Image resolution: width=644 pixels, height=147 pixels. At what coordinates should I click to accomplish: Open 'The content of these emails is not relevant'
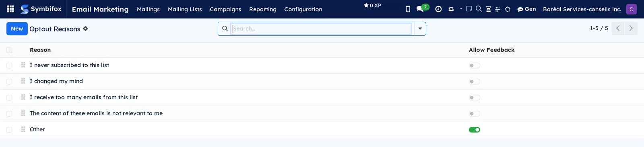[x=96, y=113]
